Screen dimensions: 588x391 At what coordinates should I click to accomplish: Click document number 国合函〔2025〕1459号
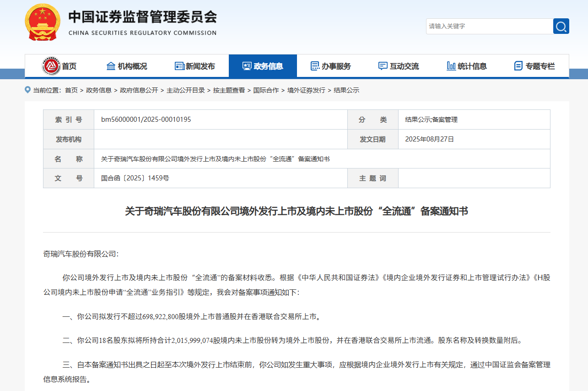[135, 178]
